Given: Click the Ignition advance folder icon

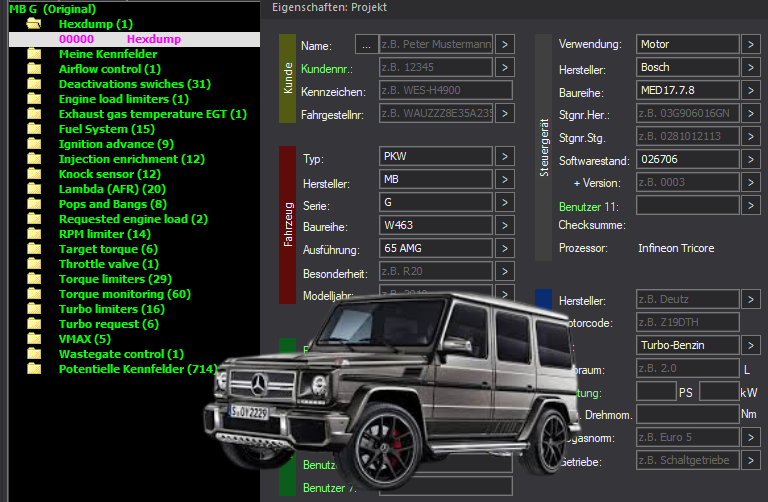Looking at the screenshot, I should pos(34,144).
